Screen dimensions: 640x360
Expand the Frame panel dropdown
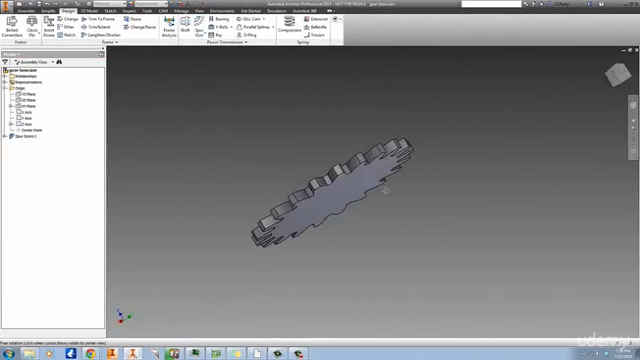110,42
